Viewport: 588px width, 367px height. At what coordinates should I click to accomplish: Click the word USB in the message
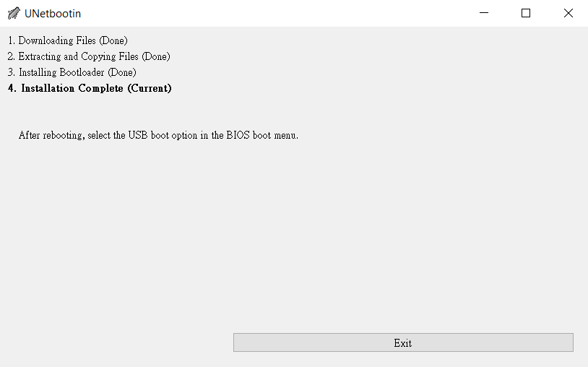tap(138, 135)
